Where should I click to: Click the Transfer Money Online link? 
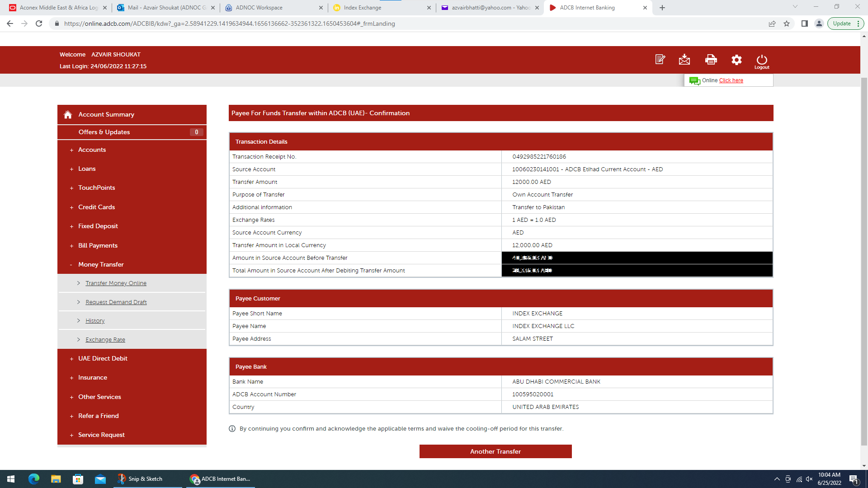point(116,283)
